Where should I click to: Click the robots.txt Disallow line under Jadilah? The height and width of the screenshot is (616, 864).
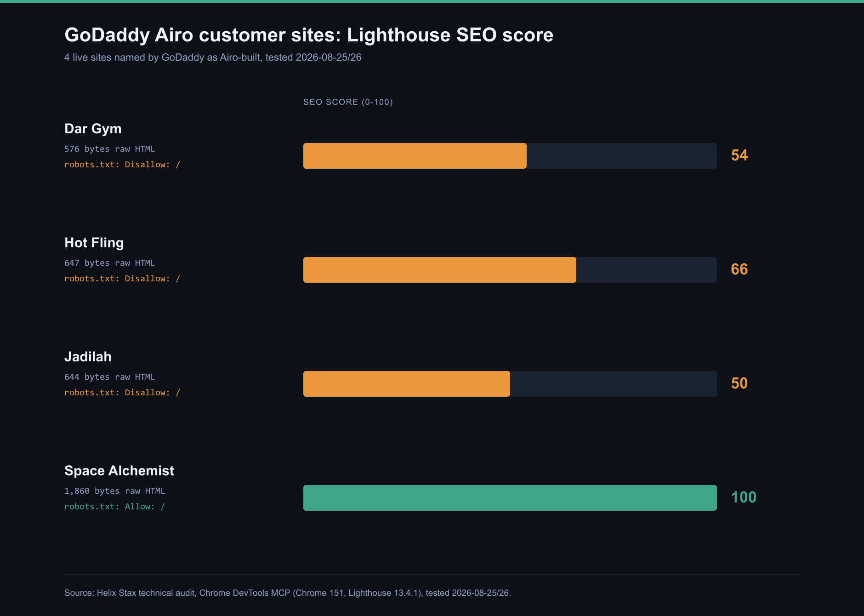coord(122,393)
